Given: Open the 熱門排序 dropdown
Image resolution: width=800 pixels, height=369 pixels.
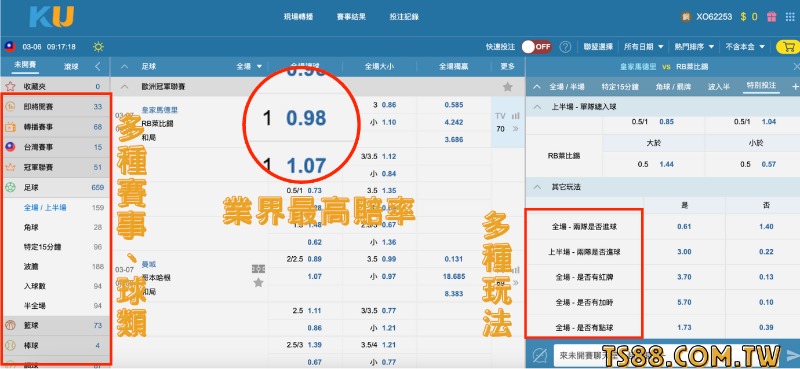Looking at the screenshot, I should click(x=694, y=47).
